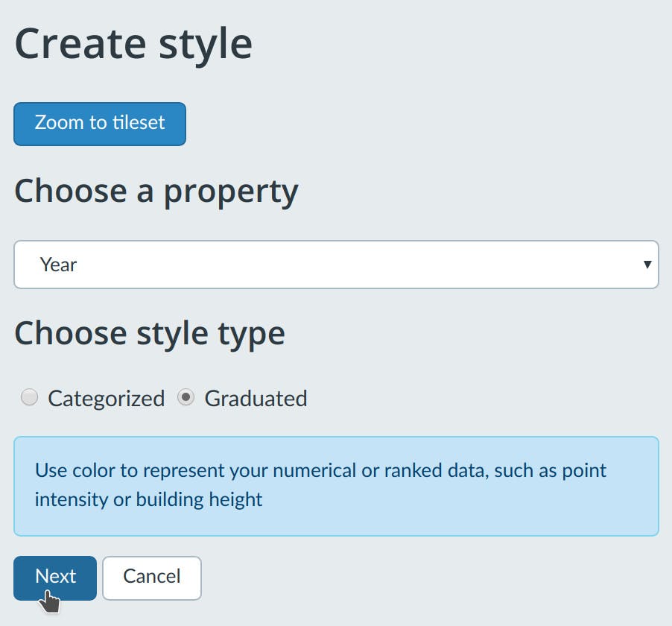Click the 'Use color to represent' description line
Image resolution: width=672 pixels, height=626 pixels.
point(320,471)
